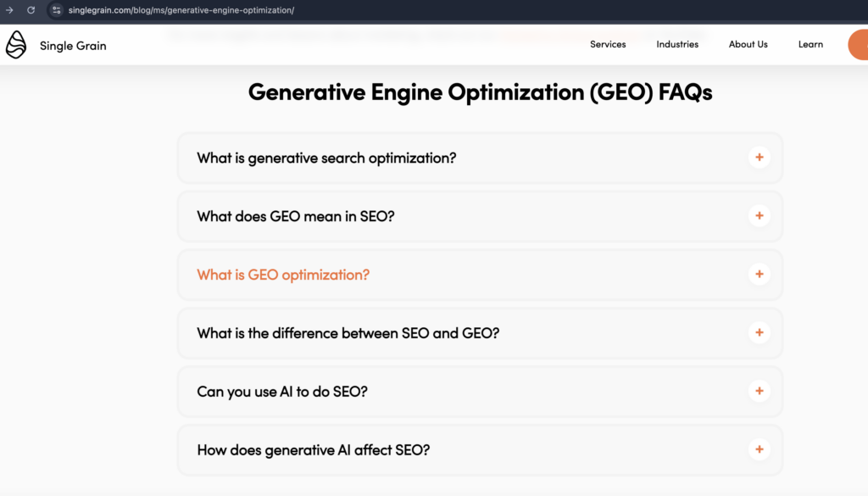Image resolution: width=868 pixels, height=496 pixels.
Task: Open site information icon in address bar
Action: pos(56,10)
